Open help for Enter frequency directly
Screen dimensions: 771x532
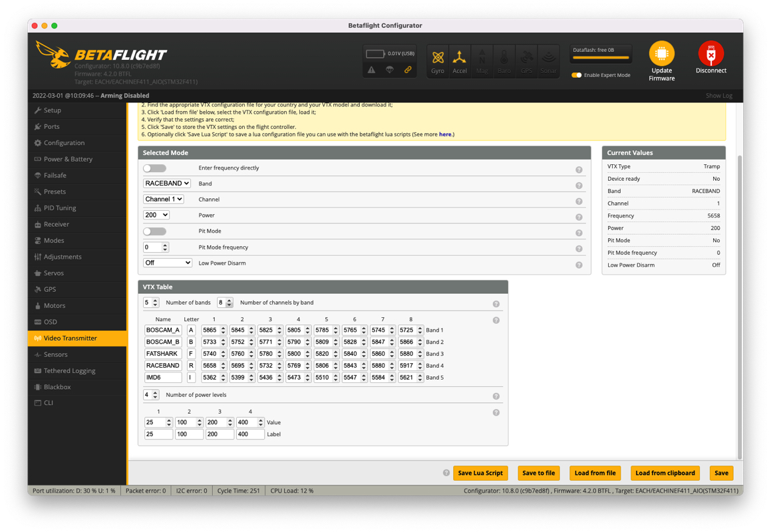point(579,170)
